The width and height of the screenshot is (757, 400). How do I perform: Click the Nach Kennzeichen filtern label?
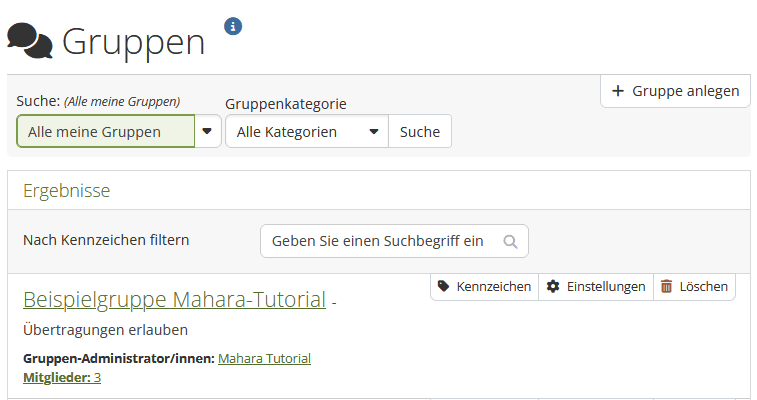click(x=106, y=240)
